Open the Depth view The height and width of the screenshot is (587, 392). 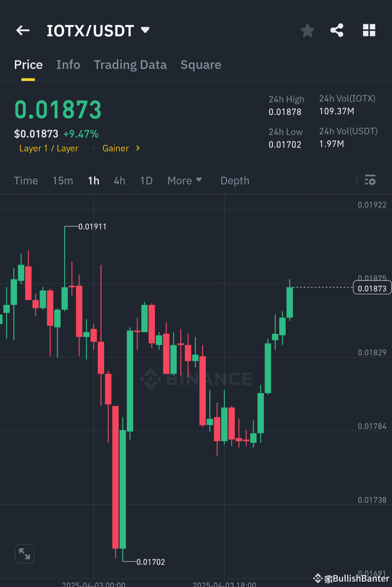234,180
